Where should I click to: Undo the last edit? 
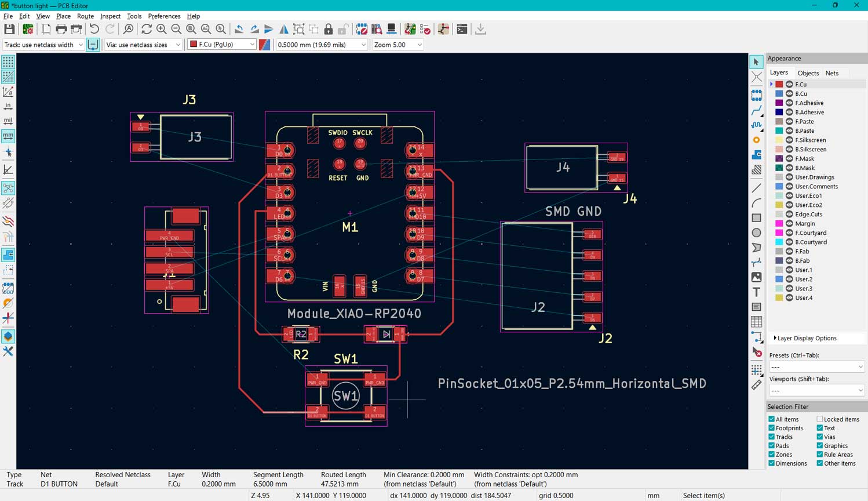[94, 29]
